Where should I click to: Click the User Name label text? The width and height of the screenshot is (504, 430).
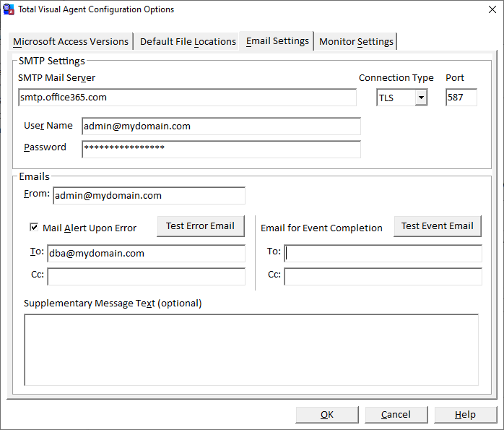click(48, 126)
